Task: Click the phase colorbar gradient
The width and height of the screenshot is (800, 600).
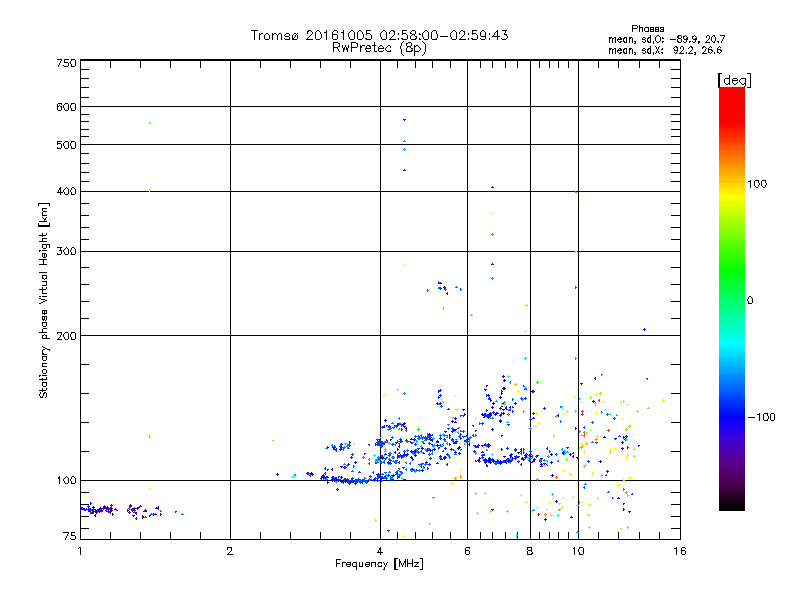Action: pos(732,298)
